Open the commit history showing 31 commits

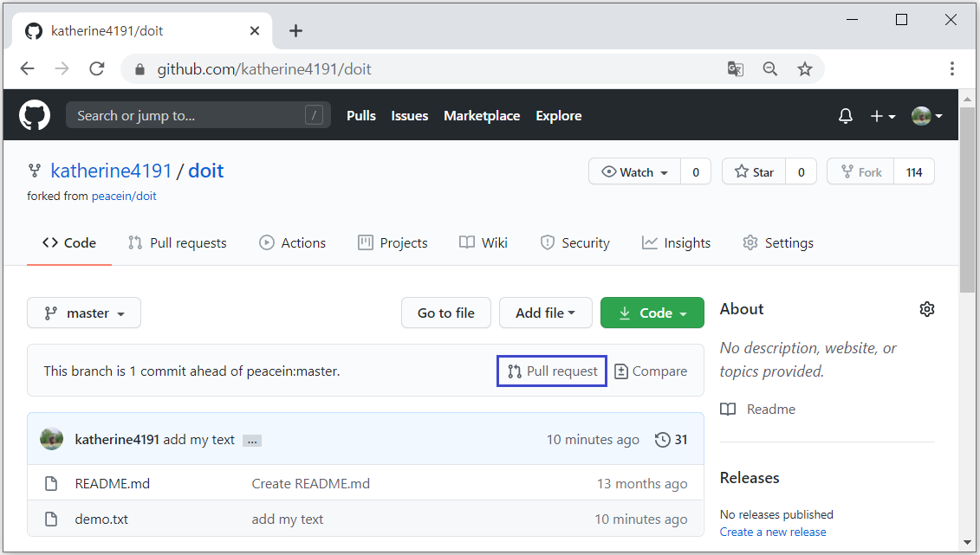click(671, 440)
